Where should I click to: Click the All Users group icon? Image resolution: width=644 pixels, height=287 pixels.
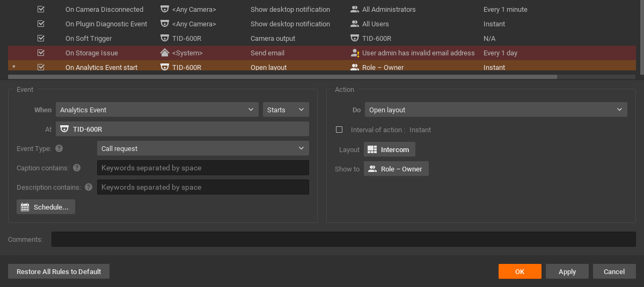click(354, 24)
